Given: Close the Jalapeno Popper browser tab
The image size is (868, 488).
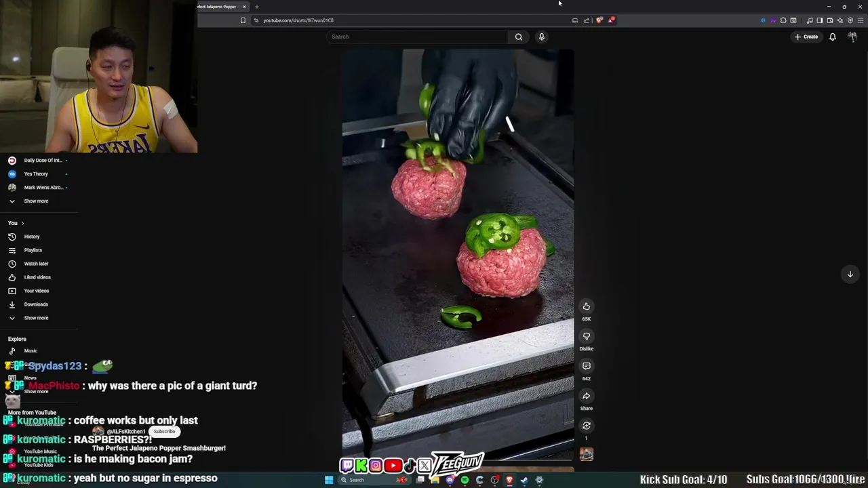Looking at the screenshot, I should click(244, 7).
